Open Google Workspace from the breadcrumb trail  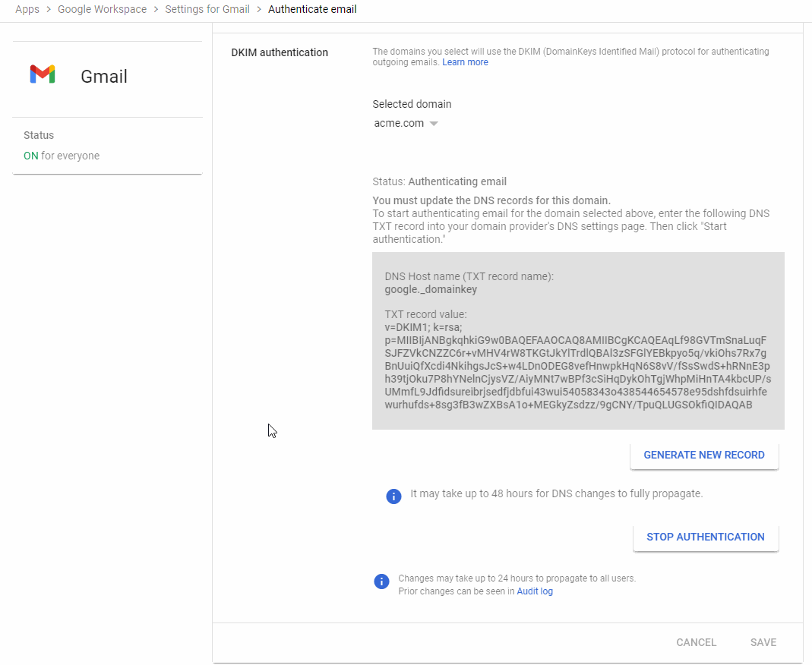tap(102, 9)
